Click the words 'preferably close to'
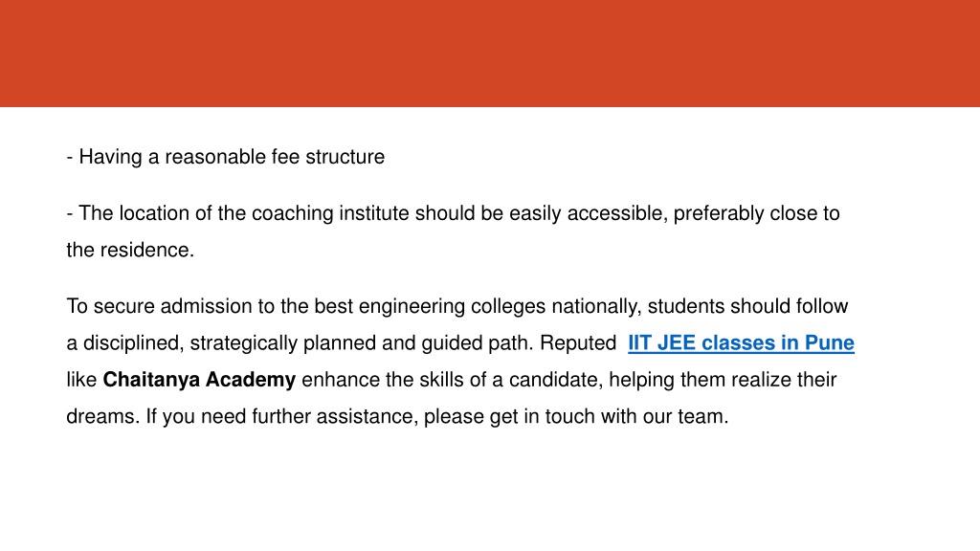Image resolution: width=980 pixels, height=551 pixels. tap(756, 213)
